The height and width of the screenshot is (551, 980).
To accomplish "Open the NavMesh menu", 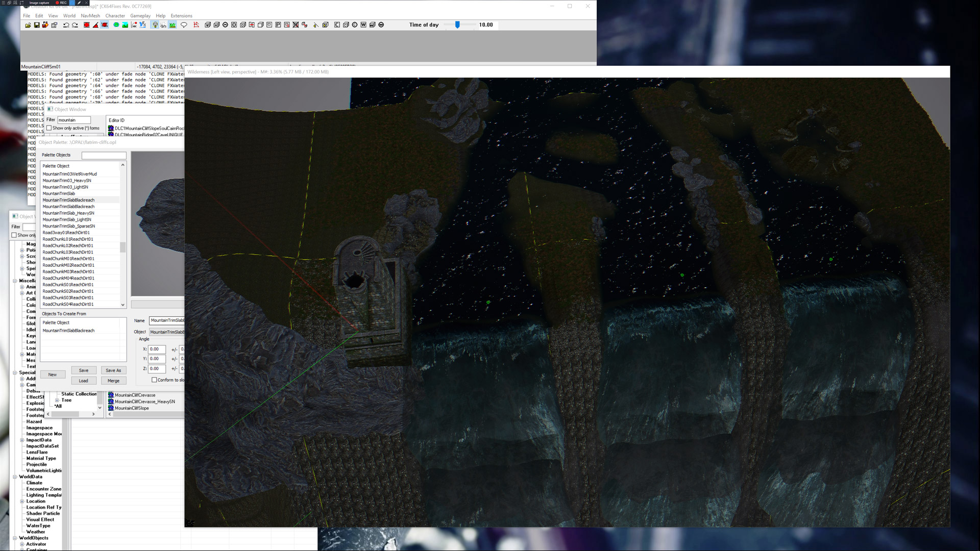I will point(90,16).
